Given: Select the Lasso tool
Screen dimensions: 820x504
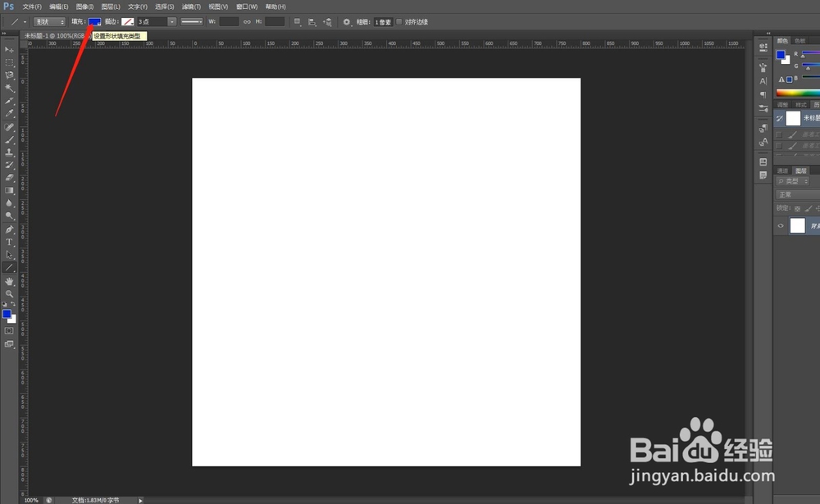Looking at the screenshot, I should pos(9,75).
